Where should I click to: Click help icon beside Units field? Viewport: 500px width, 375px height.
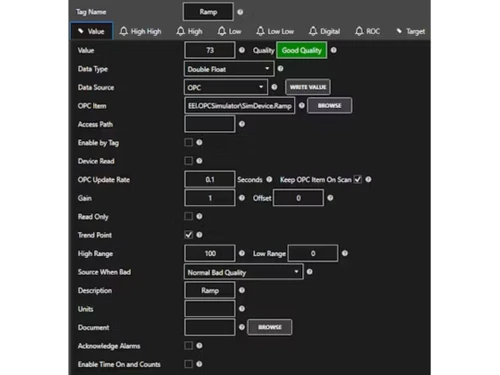tap(242, 309)
